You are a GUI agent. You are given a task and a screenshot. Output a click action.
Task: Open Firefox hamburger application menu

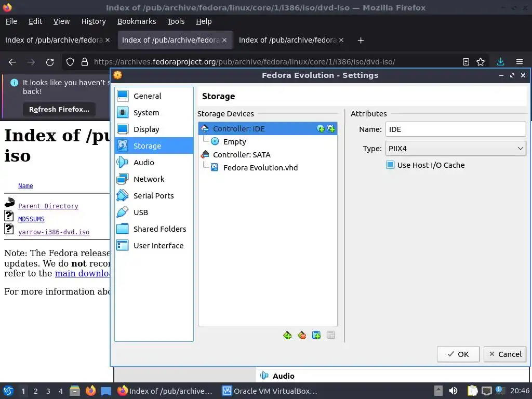click(x=520, y=62)
